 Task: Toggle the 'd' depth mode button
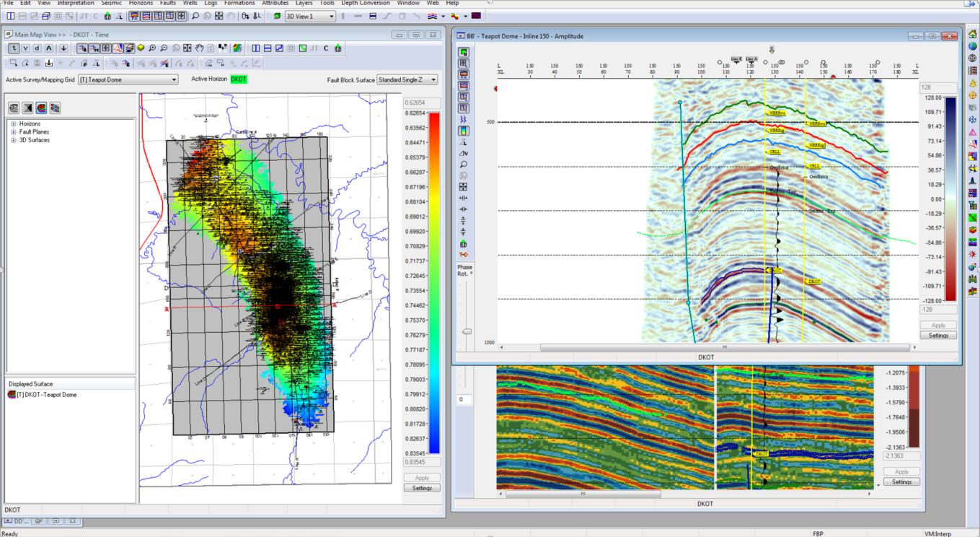(37, 48)
